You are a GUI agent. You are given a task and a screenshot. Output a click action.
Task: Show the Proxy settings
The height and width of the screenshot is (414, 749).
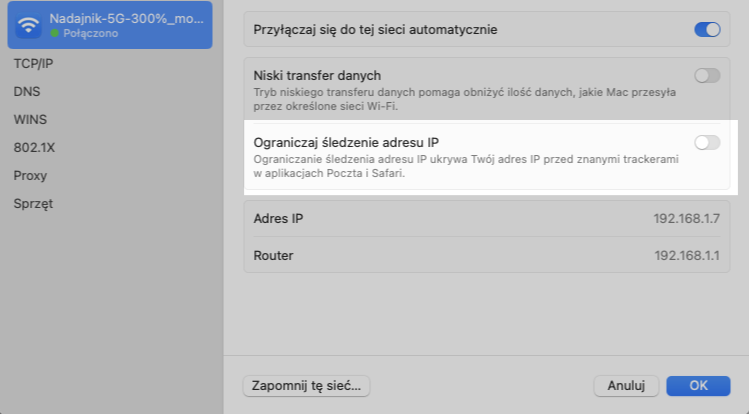click(x=30, y=175)
